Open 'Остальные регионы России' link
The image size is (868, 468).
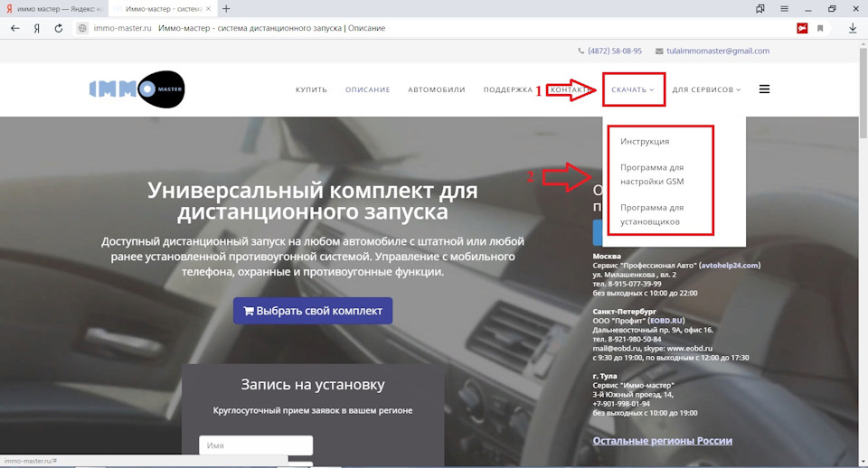(x=662, y=441)
